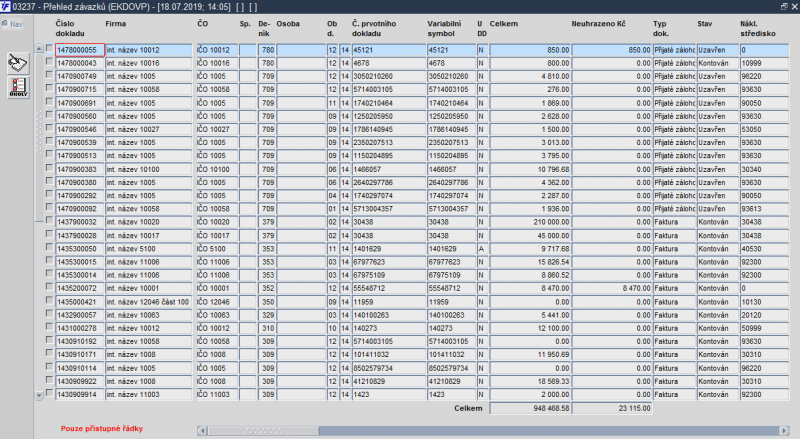The width and height of the screenshot is (800, 439).
Task: Click the horizontal scrollbar left arrow
Action: click(202, 430)
